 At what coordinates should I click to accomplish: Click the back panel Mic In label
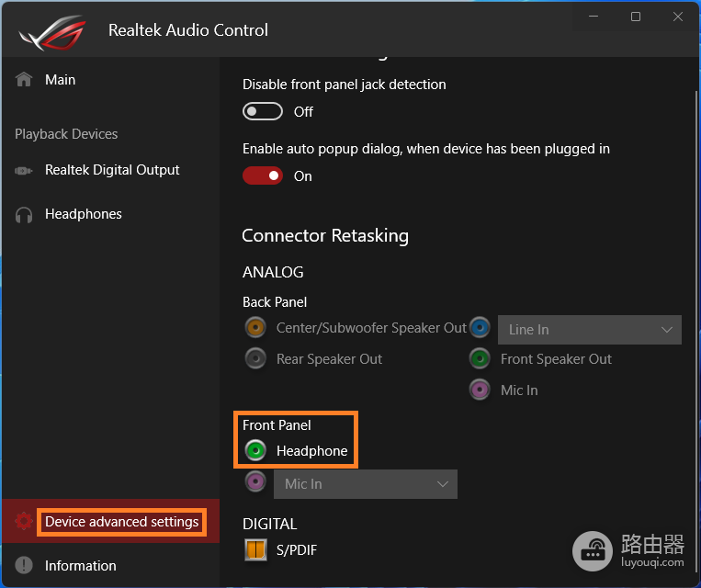519,390
